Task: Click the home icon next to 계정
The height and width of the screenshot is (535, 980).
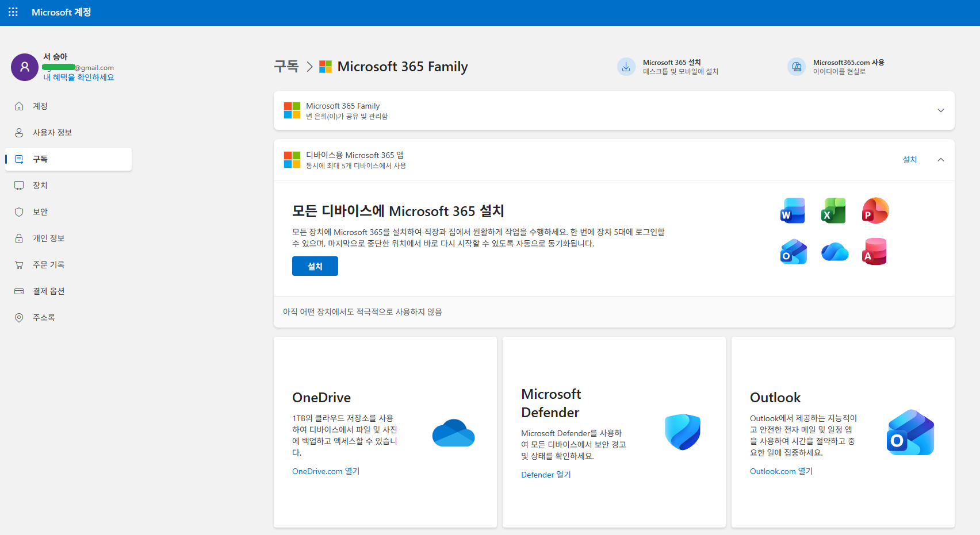Action: [19, 106]
